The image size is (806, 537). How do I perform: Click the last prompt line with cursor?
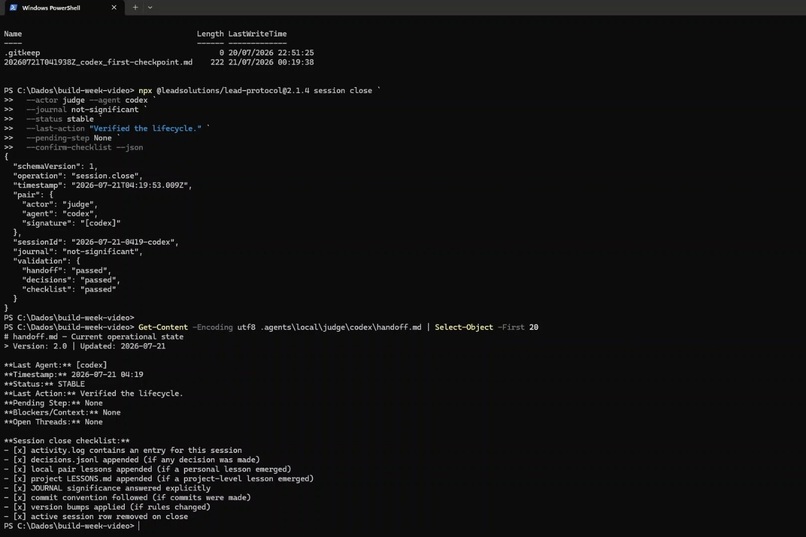tap(71, 526)
